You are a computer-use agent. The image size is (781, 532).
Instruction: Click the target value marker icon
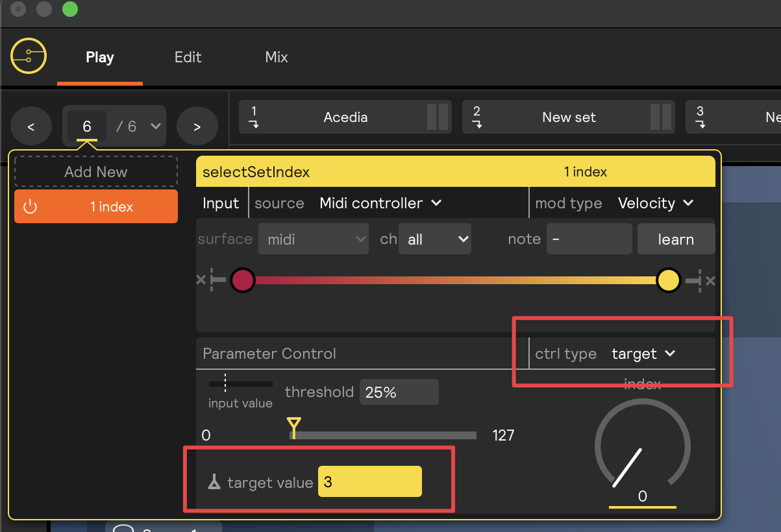pyautogui.click(x=214, y=482)
